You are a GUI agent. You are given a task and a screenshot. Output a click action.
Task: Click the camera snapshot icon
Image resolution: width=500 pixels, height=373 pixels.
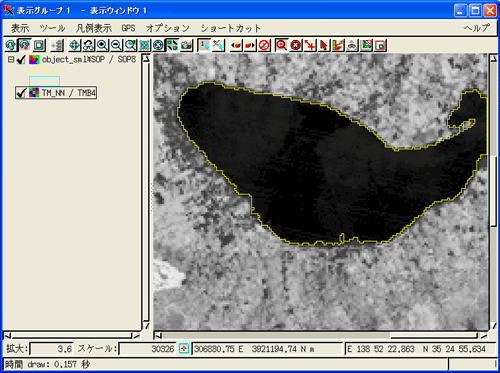186,45
